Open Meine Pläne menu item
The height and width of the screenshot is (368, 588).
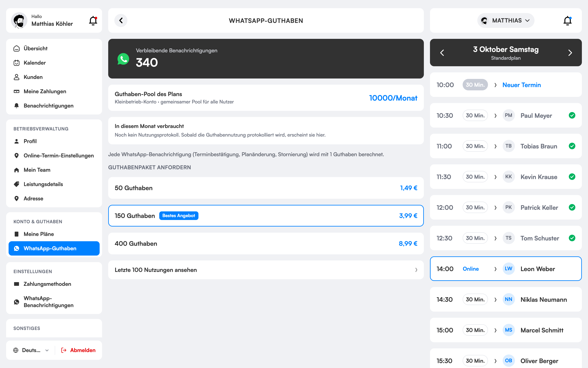(54, 234)
